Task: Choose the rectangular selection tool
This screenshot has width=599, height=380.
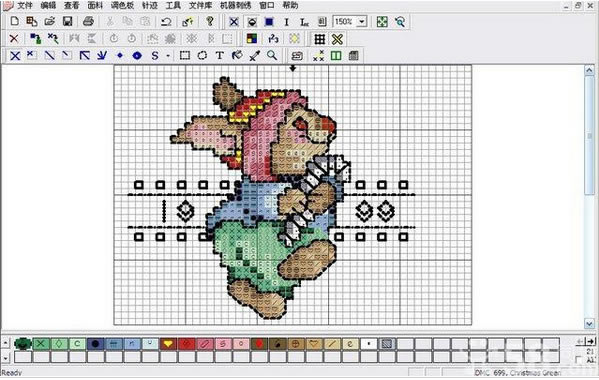Action: [185, 56]
